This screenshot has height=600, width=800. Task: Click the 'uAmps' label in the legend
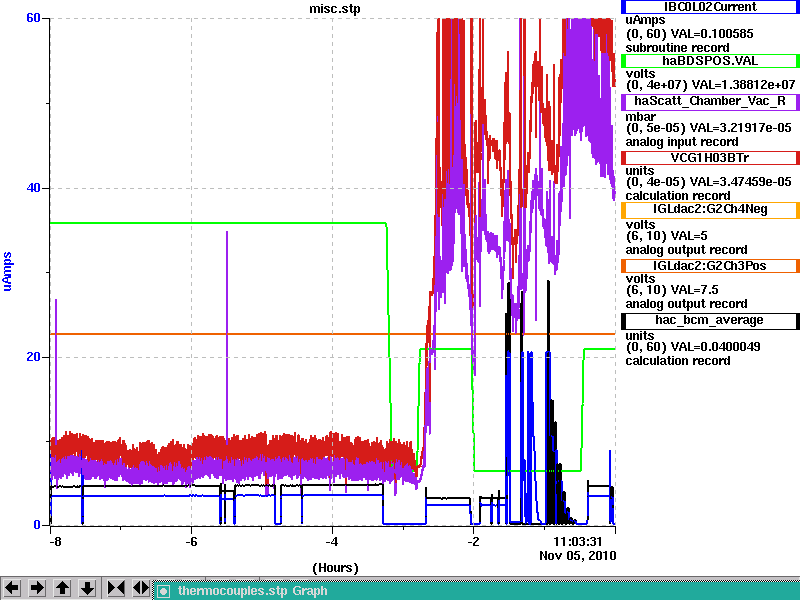[x=645, y=20]
